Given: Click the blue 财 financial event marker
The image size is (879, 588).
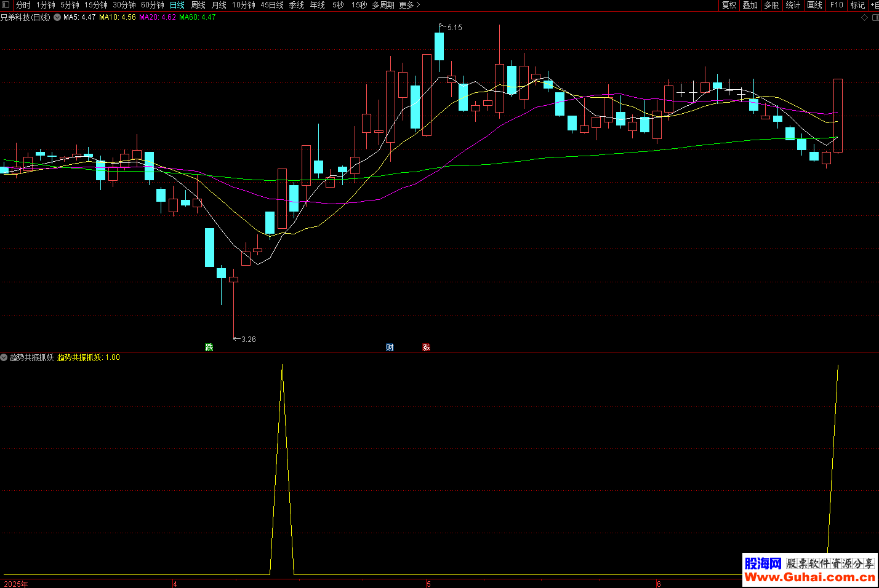Looking at the screenshot, I should (390, 348).
